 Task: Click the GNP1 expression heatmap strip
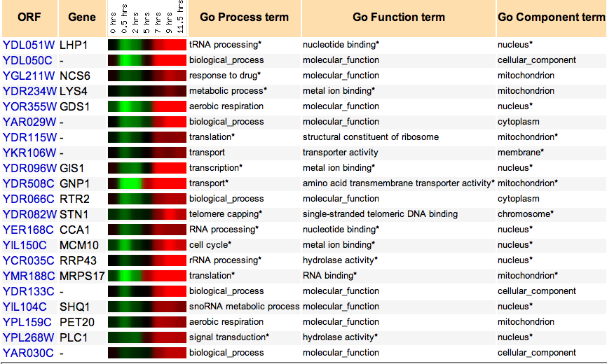[146, 183]
